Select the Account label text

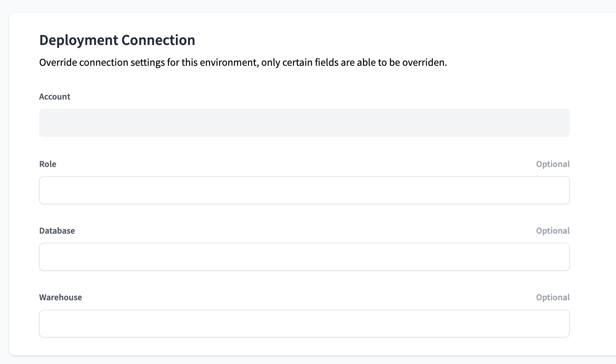click(55, 96)
